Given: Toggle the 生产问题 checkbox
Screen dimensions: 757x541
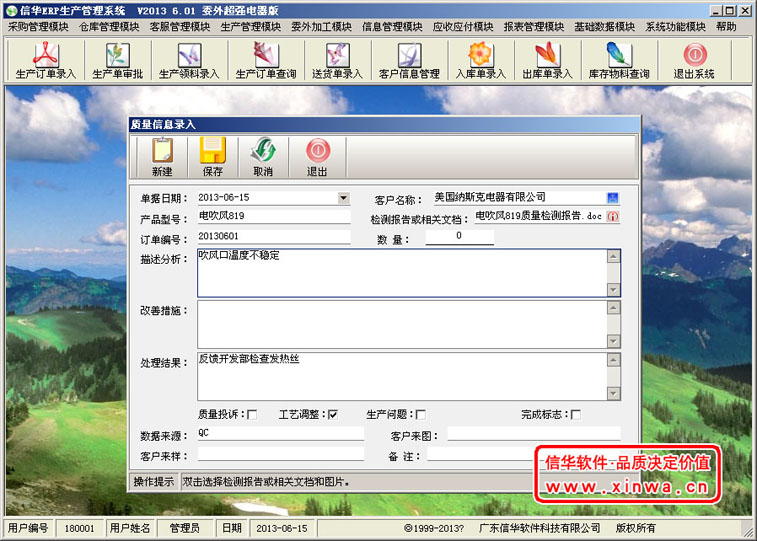Looking at the screenshot, I should 421,415.
